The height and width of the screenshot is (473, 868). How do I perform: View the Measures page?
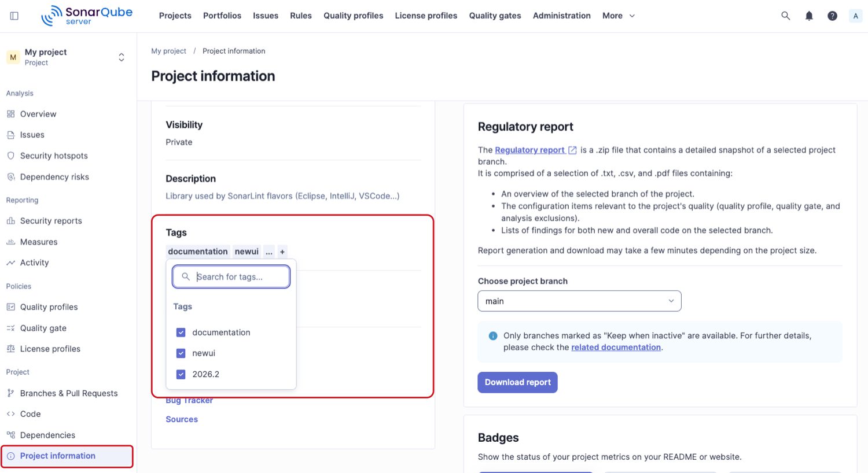tap(38, 242)
